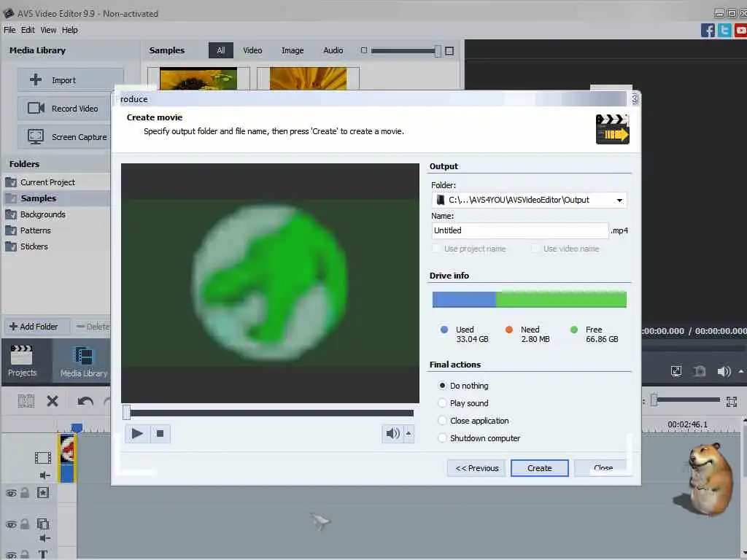Click the video track film icon

pos(43,458)
